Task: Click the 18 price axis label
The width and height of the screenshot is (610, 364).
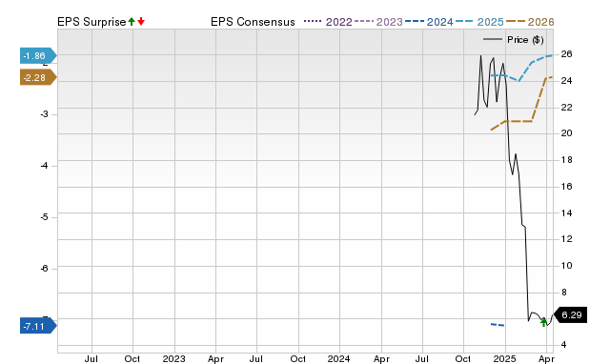Action: click(x=566, y=160)
